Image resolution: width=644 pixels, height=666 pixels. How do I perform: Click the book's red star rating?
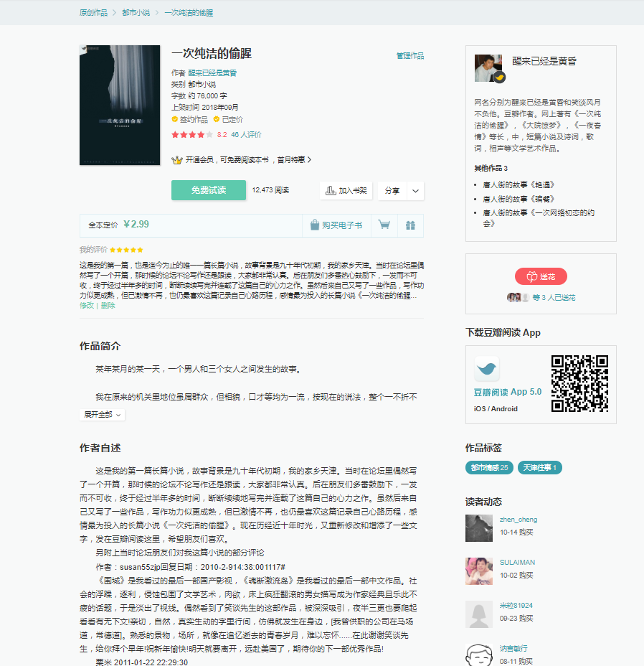tap(192, 135)
